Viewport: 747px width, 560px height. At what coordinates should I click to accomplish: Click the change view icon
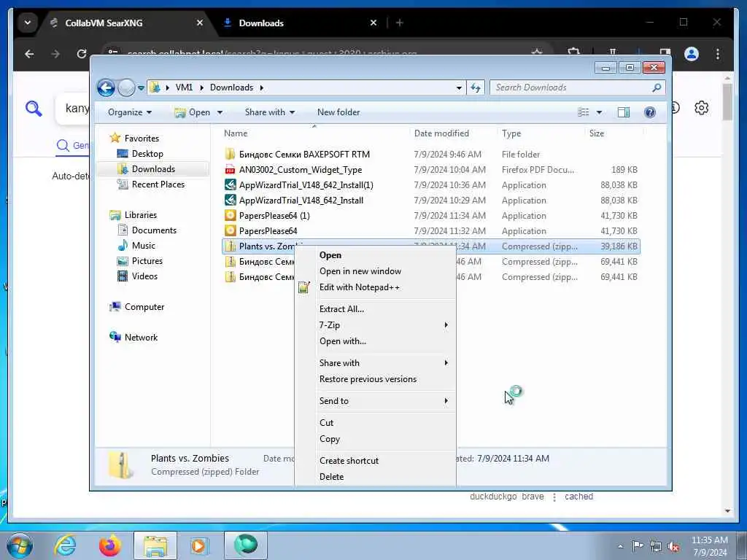tap(583, 112)
